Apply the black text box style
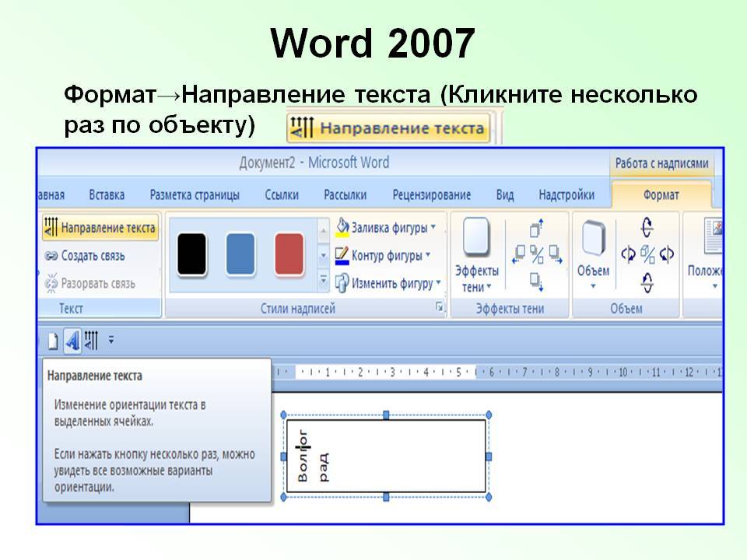Viewport: 747px width, 560px height. coord(191,254)
